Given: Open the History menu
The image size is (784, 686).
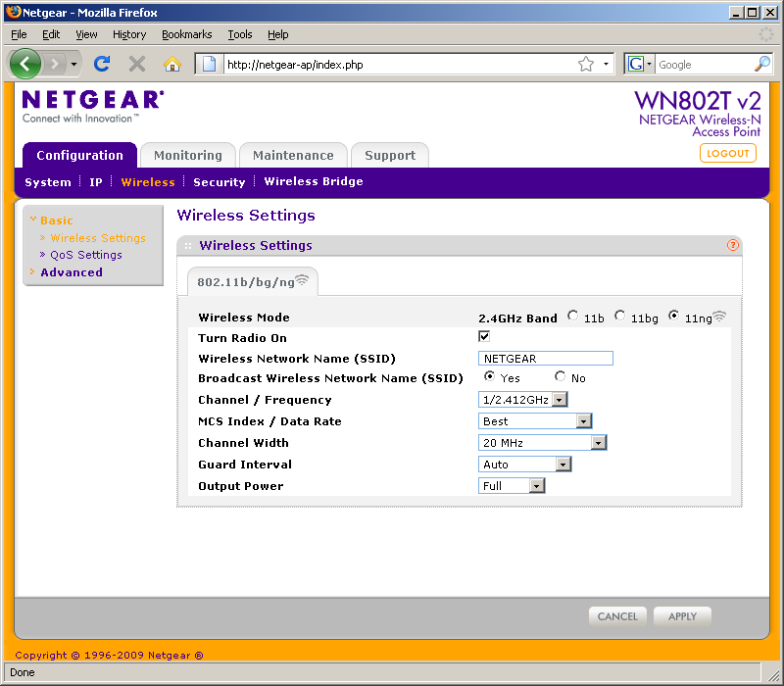Looking at the screenshot, I should [x=129, y=34].
